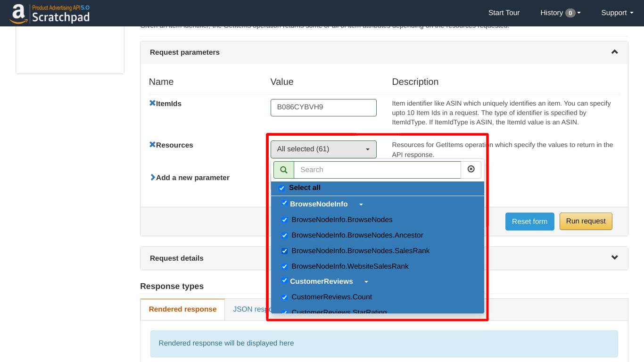The height and width of the screenshot is (362, 644).
Task: Uncheck BrowseNodeInfo.BrowseNodes.Ancestor
Action: pyautogui.click(x=284, y=235)
